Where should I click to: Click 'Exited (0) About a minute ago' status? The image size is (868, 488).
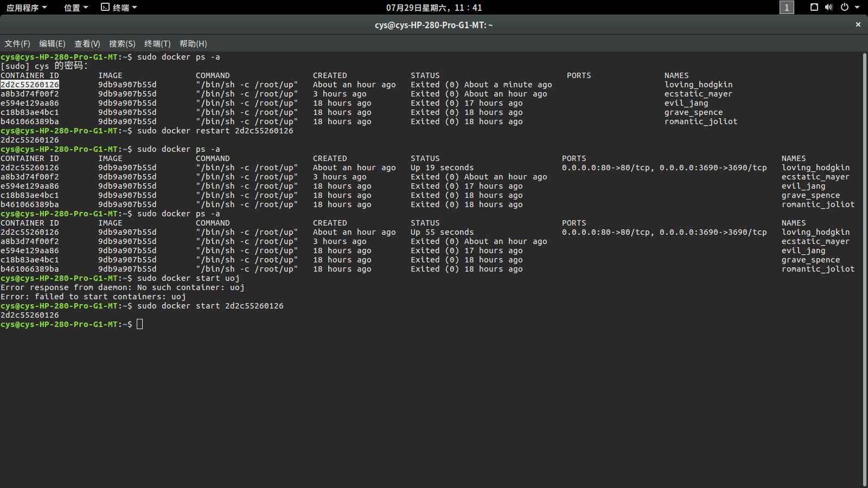click(x=481, y=85)
